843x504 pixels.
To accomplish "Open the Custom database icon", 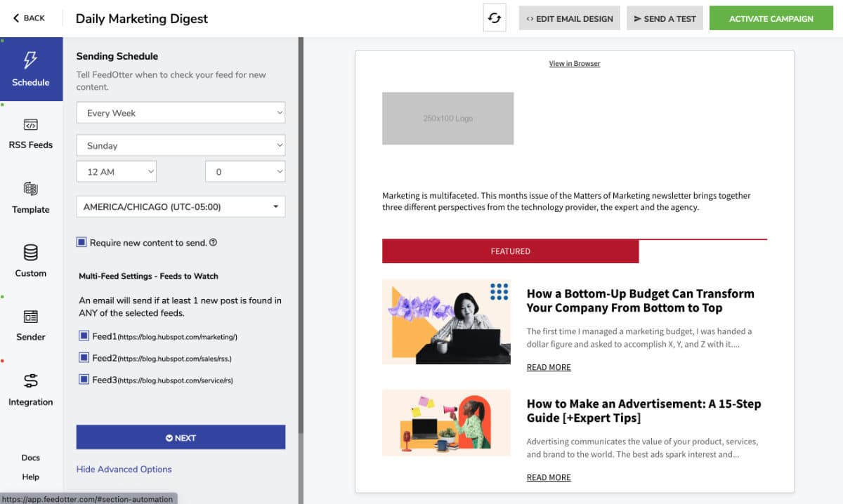I will point(31,253).
